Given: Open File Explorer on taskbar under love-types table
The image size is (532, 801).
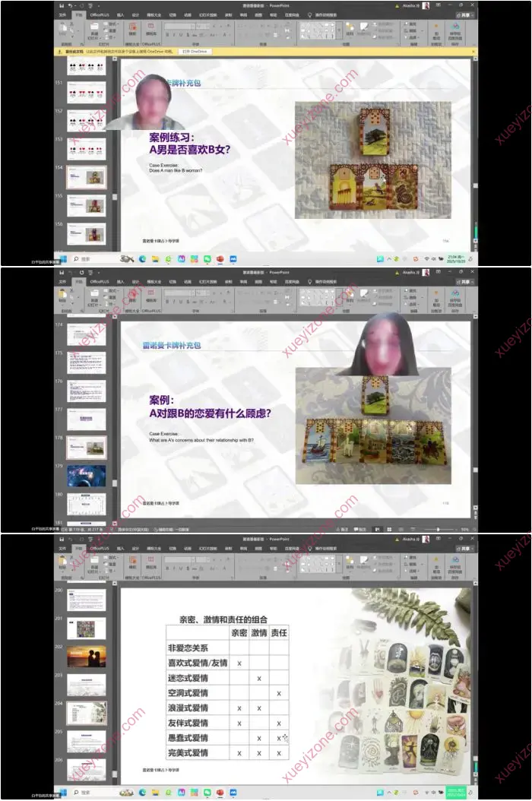Looking at the screenshot, I should click(155, 793).
